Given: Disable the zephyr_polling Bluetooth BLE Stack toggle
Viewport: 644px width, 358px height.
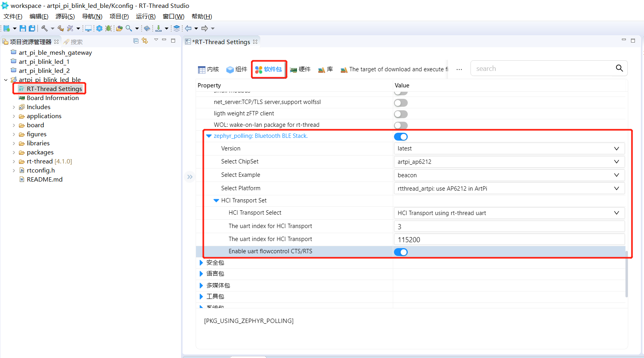Looking at the screenshot, I should pyautogui.click(x=401, y=137).
